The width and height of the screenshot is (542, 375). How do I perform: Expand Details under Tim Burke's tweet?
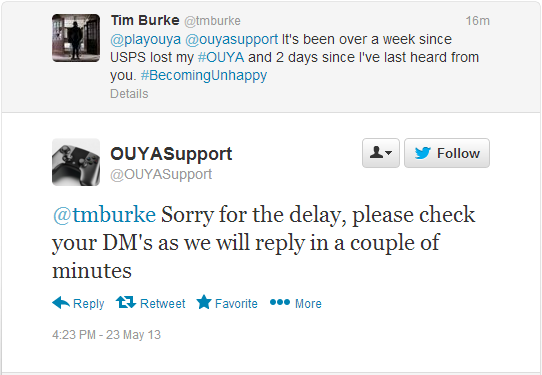(129, 94)
